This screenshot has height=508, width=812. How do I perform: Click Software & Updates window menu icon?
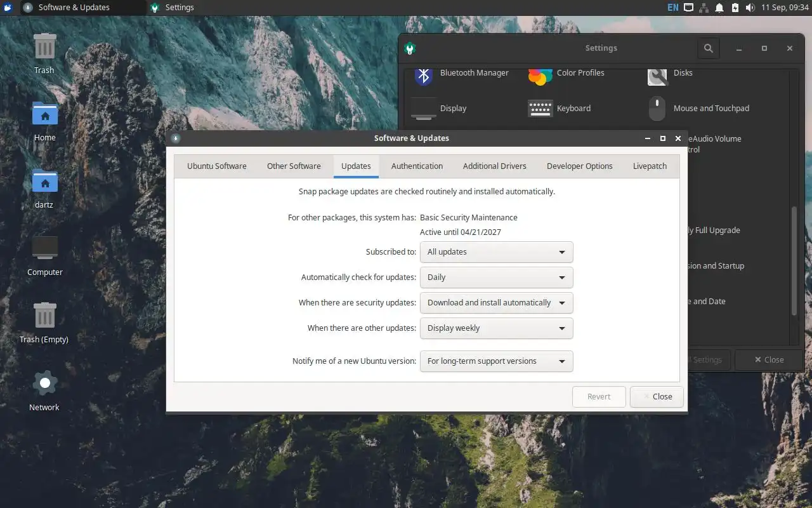pos(176,138)
